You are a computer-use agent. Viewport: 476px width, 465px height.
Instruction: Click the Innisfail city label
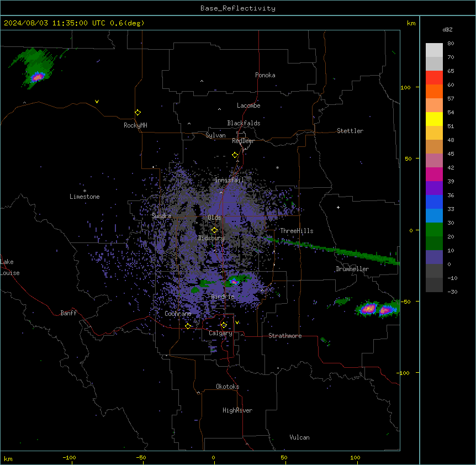(x=229, y=180)
